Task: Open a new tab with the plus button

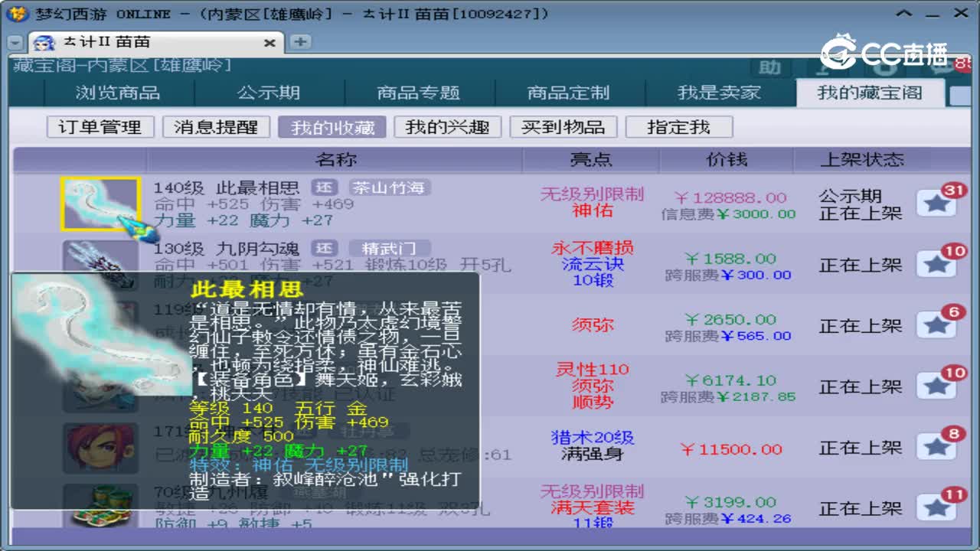Action: (x=299, y=42)
